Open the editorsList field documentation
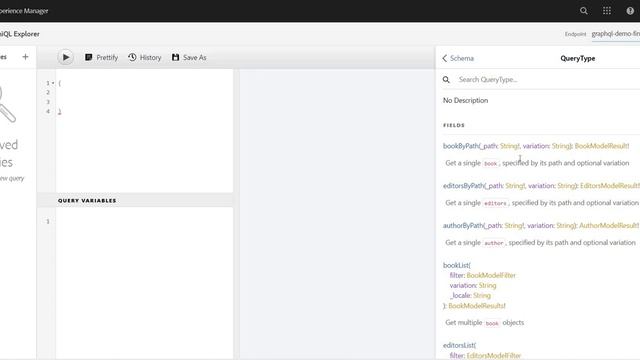This screenshot has width=640, height=360. pos(459,345)
